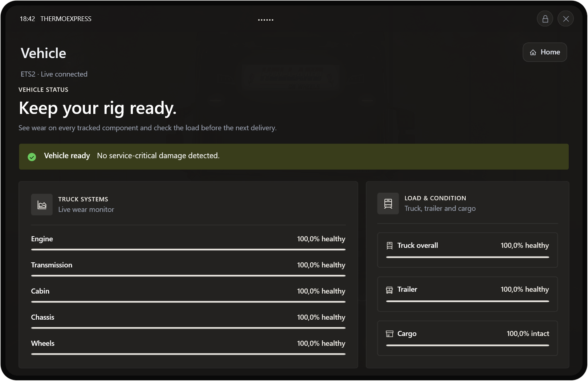Click the '100,0% intact' cargo value

click(x=528, y=334)
